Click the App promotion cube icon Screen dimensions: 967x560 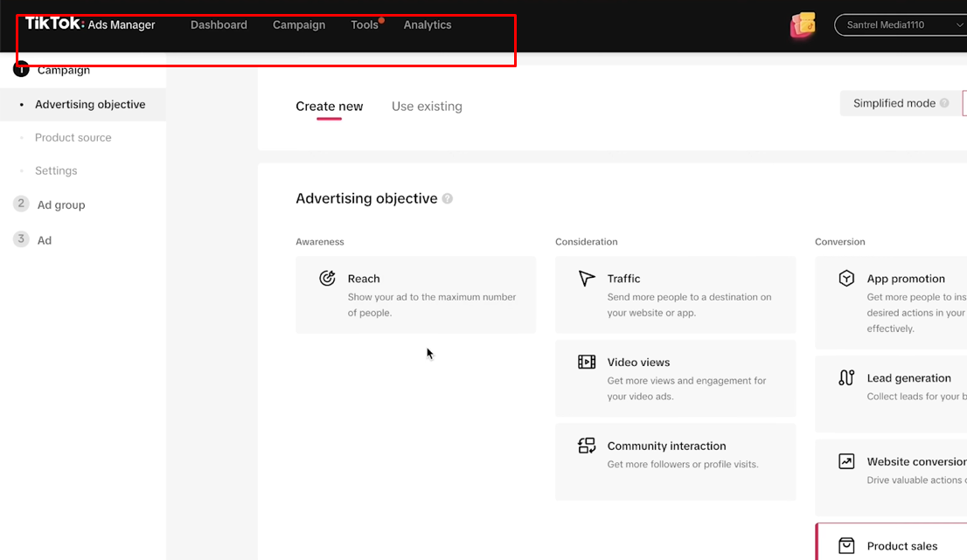846,279
